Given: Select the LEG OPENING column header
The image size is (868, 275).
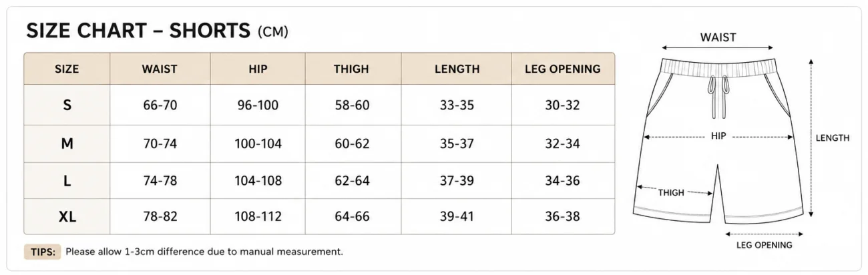Looking at the screenshot, I should [x=562, y=69].
